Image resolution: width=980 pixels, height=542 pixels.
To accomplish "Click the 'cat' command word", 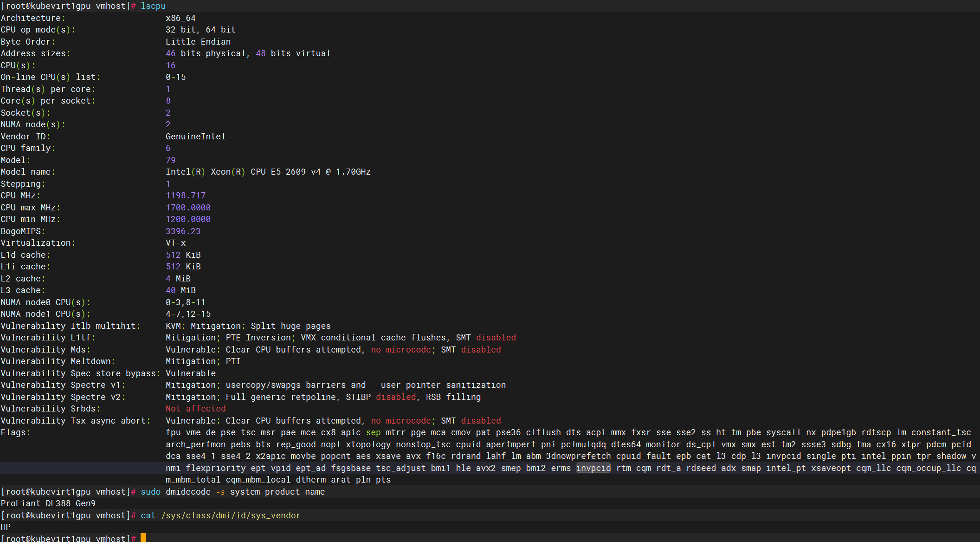I will (148, 516).
